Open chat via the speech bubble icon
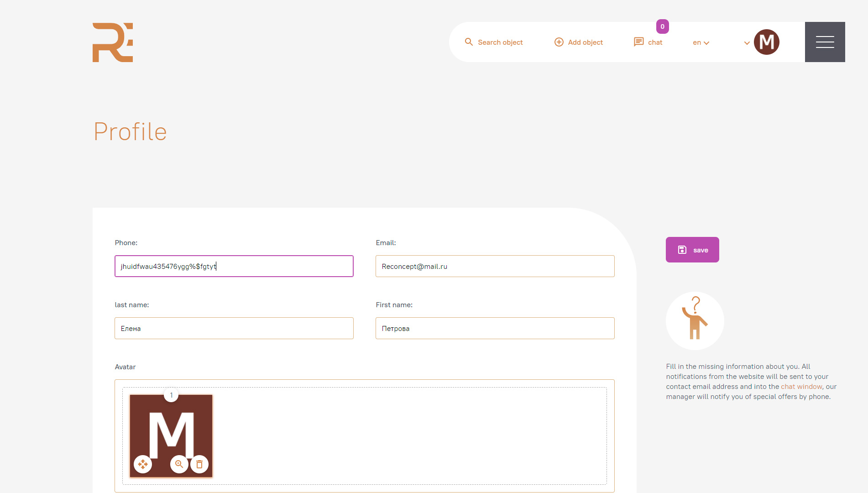868x493 pixels. [x=638, y=42]
